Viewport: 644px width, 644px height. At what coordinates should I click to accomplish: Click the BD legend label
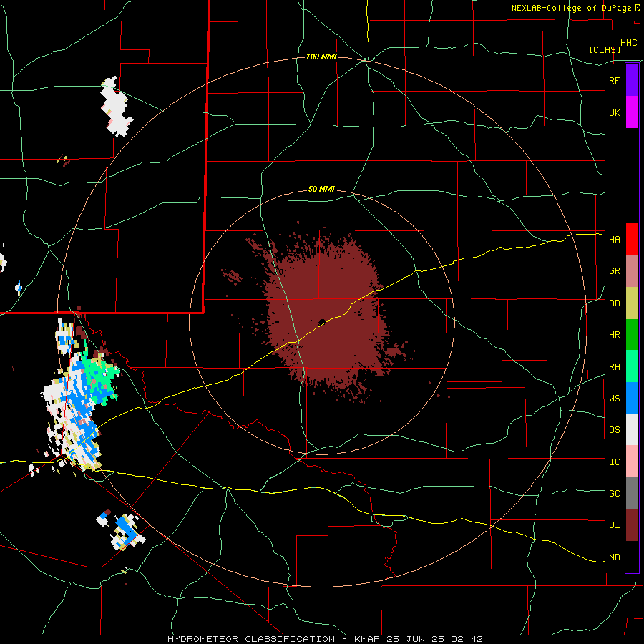(615, 303)
